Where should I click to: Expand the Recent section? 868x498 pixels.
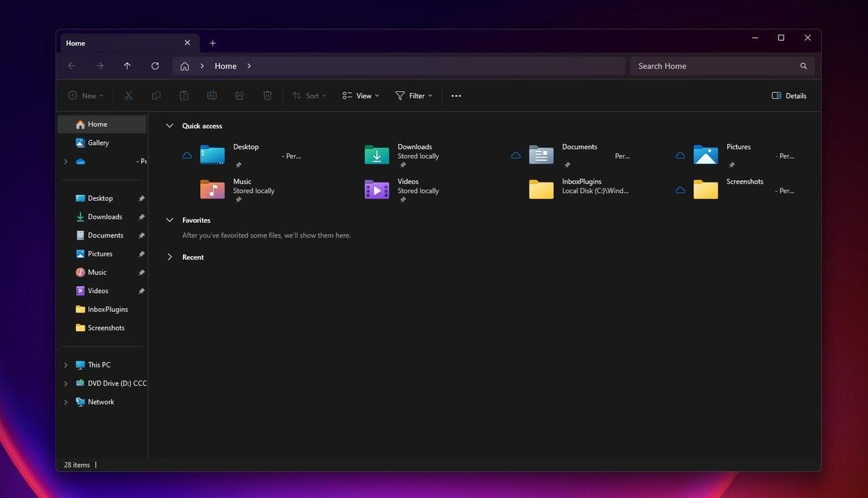pos(170,256)
